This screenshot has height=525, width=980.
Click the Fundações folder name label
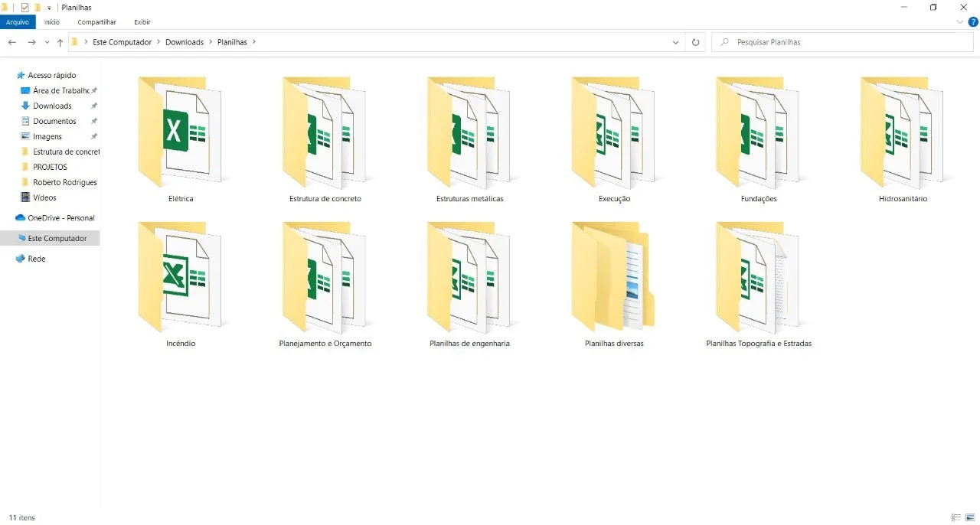pos(759,198)
